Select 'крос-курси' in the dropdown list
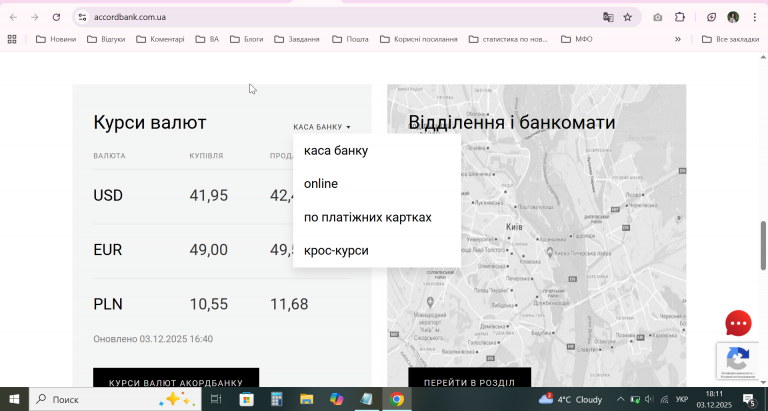Viewport: 768px width, 411px height. click(336, 250)
